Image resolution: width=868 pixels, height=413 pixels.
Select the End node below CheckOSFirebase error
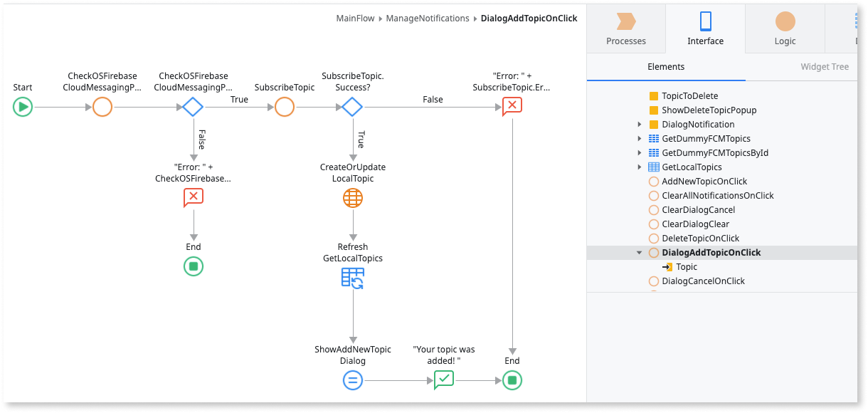click(x=194, y=266)
